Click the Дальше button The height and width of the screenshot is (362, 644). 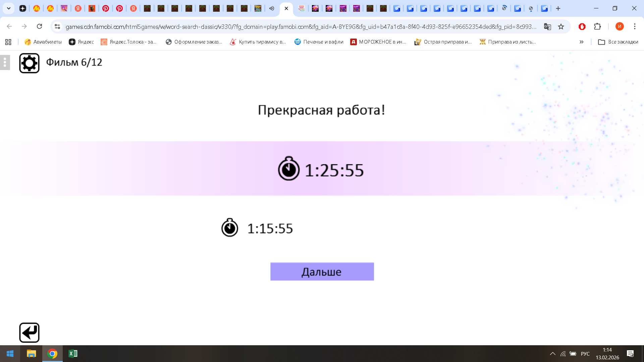point(322,271)
